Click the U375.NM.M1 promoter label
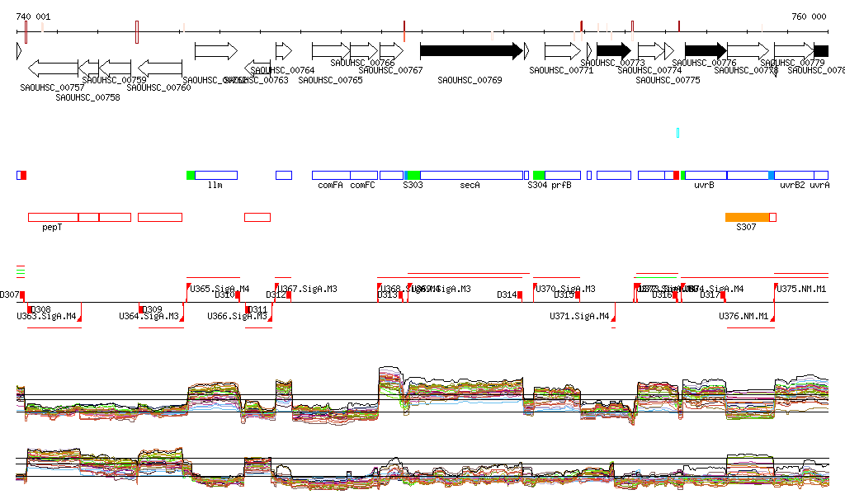This screenshot has width=845, height=504. (801, 290)
